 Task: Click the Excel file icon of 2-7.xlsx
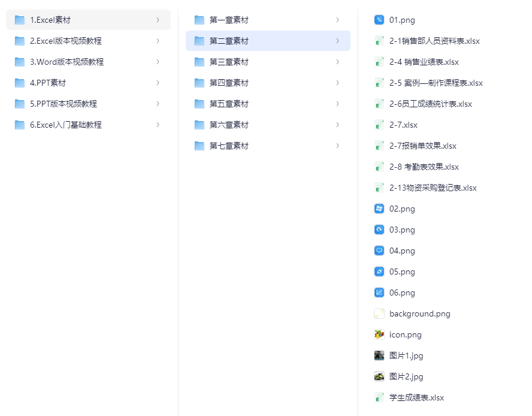coord(379,125)
